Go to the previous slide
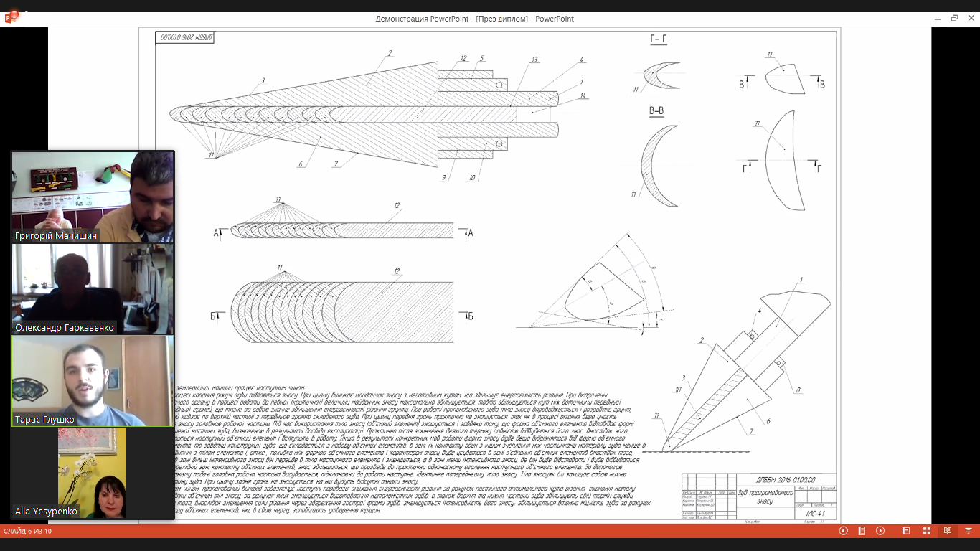Screen dimensions: 980x551 point(844,531)
